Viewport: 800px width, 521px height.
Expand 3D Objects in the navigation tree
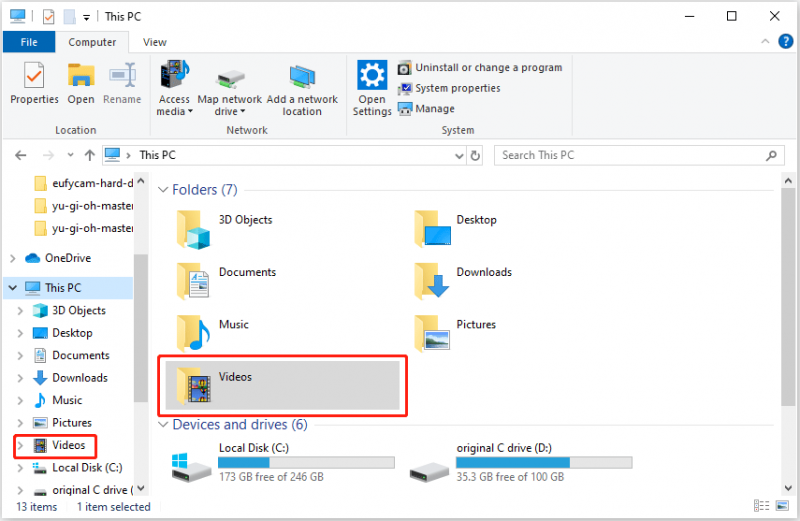[20, 311]
